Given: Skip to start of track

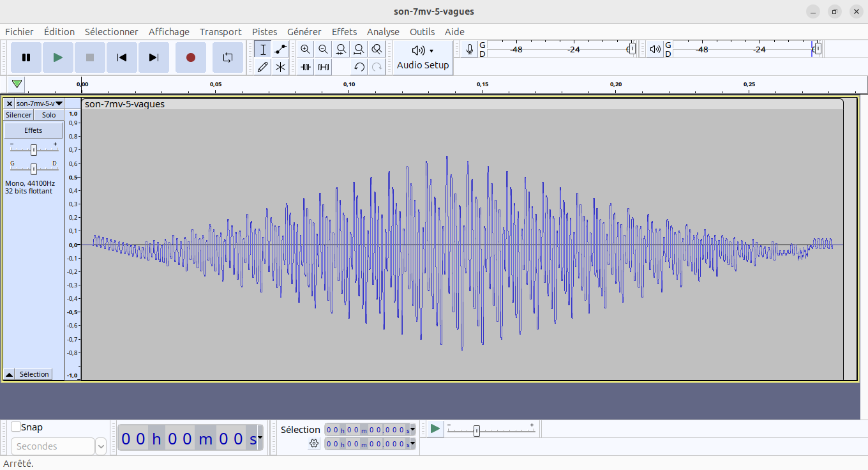Looking at the screenshot, I should tap(121, 57).
